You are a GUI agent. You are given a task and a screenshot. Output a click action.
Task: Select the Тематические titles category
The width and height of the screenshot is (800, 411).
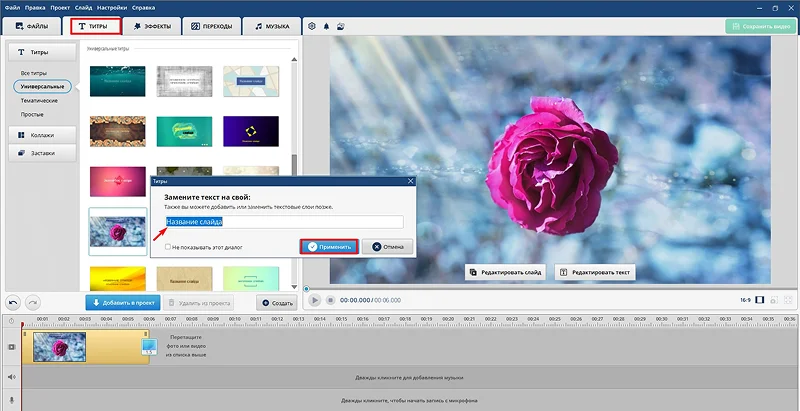(x=39, y=100)
